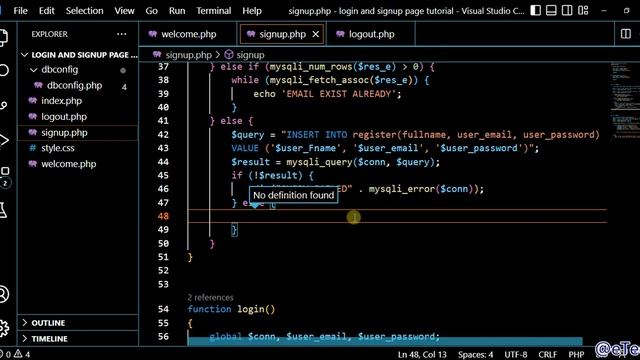Click the 'No definition found' tooltip
Screen dimensions: 640x360
pyautogui.click(x=293, y=195)
